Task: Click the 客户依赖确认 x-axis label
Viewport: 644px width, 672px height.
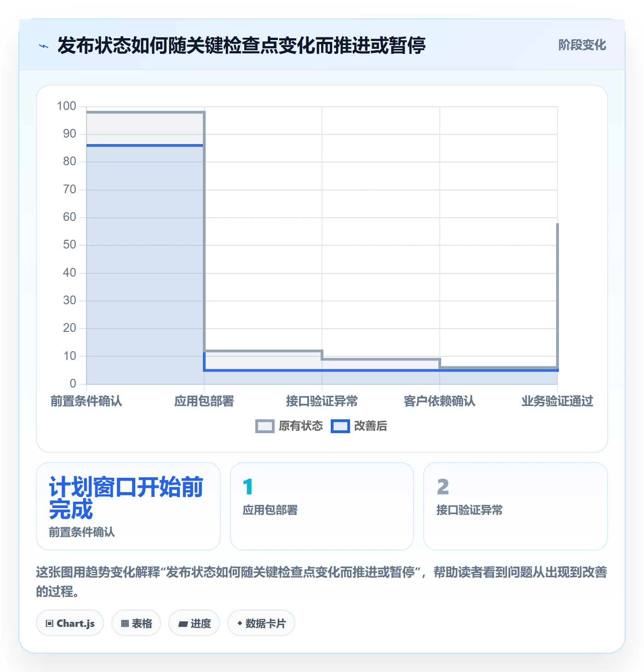Action: click(x=440, y=401)
